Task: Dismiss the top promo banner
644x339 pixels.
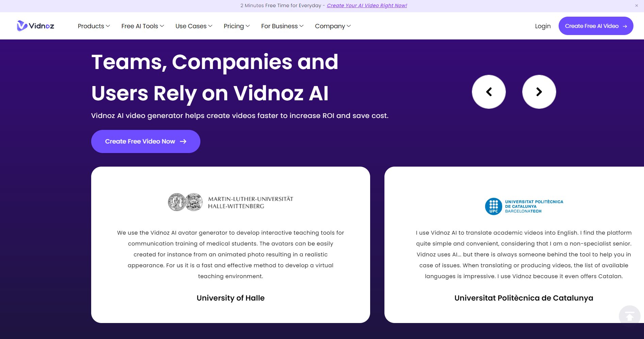Action: 637,5
